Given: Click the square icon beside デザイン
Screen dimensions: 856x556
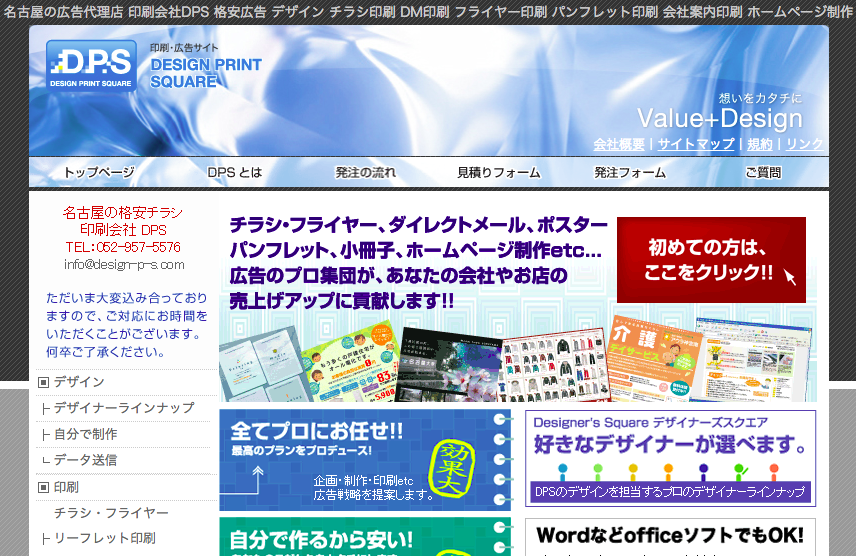Looking at the screenshot, I should click(x=43, y=382).
